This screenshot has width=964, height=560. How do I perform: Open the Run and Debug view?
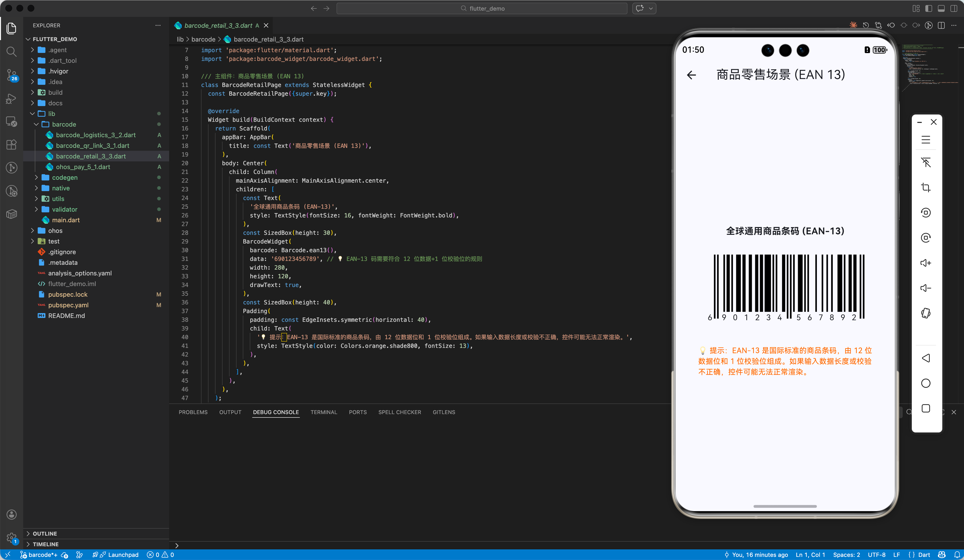tap(12, 99)
